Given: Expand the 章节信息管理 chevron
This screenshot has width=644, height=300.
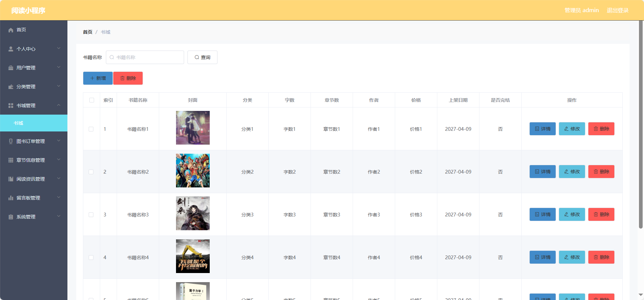Looking at the screenshot, I should tap(59, 159).
